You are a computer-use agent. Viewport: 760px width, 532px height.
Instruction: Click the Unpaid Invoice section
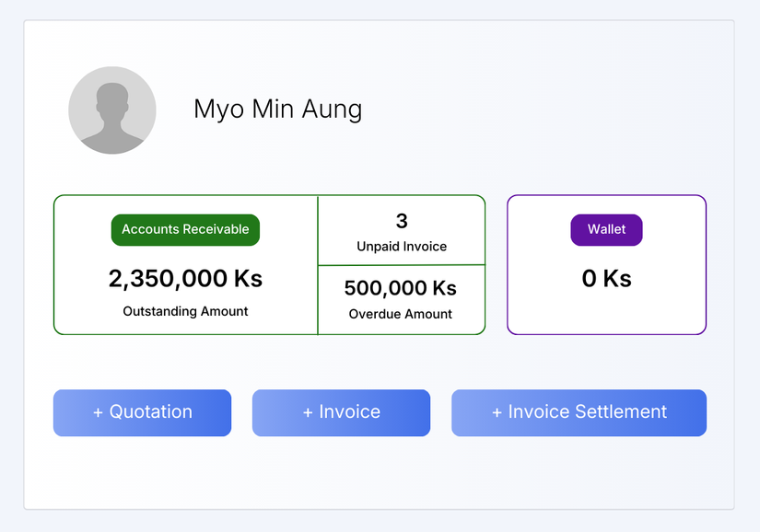[401, 229]
